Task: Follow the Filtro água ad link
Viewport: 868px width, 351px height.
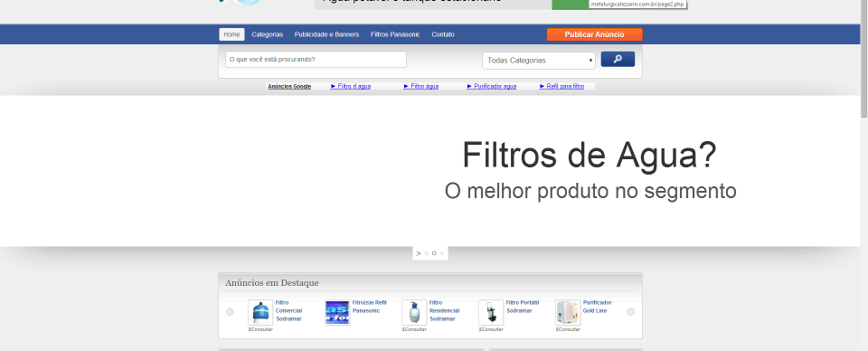Action: pyautogui.click(x=421, y=86)
